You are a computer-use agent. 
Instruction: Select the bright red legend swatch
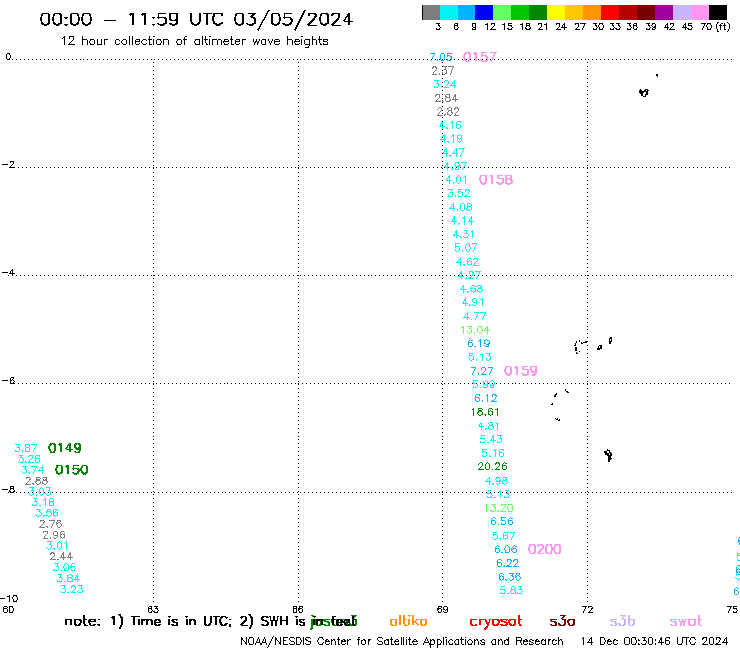[610, 12]
